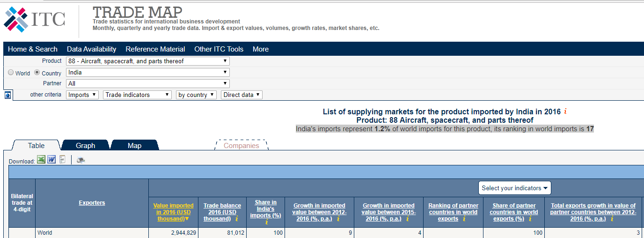Switch to the Graph tab
644x238 pixels.
(86, 145)
